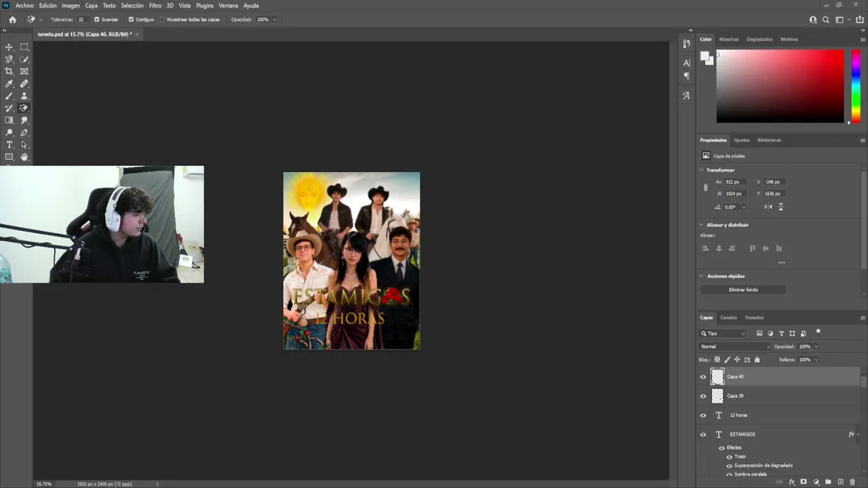Select the Lasso tool in the toolbar

tap(9, 59)
